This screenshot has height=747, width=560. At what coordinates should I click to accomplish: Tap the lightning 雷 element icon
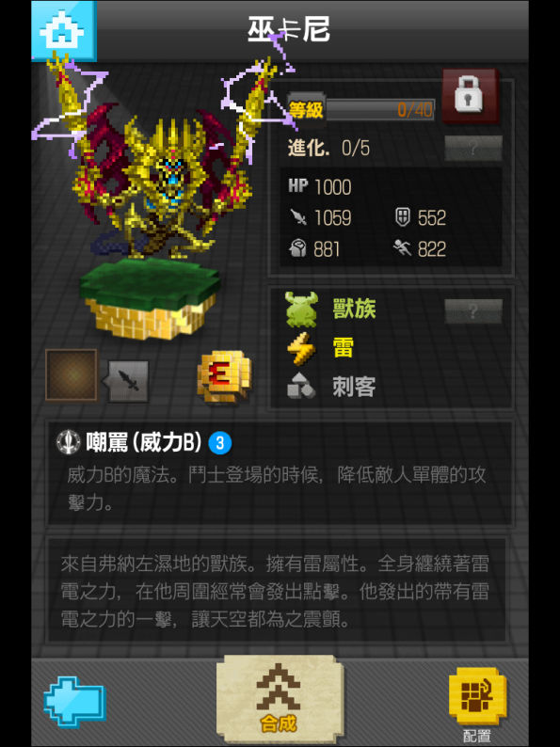coord(301,348)
